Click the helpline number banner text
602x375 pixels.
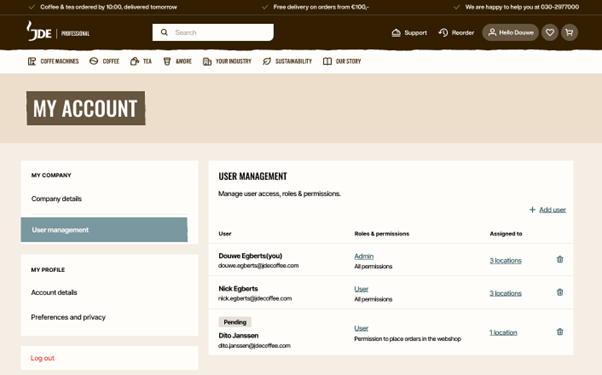[x=522, y=7]
